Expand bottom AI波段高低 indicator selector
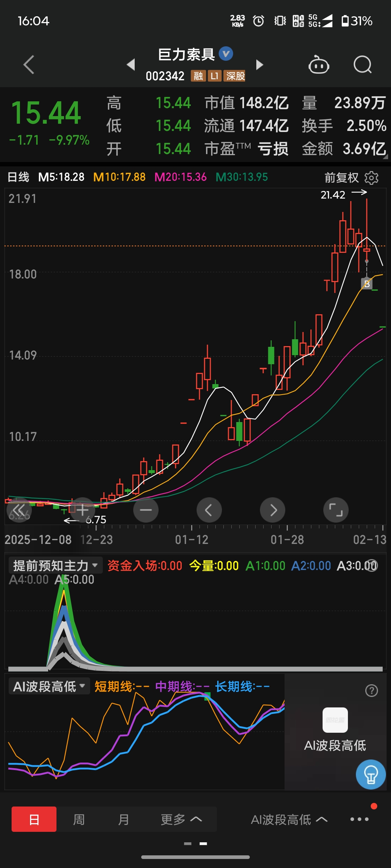Screen dimensions: 391x868 pyautogui.click(x=289, y=820)
